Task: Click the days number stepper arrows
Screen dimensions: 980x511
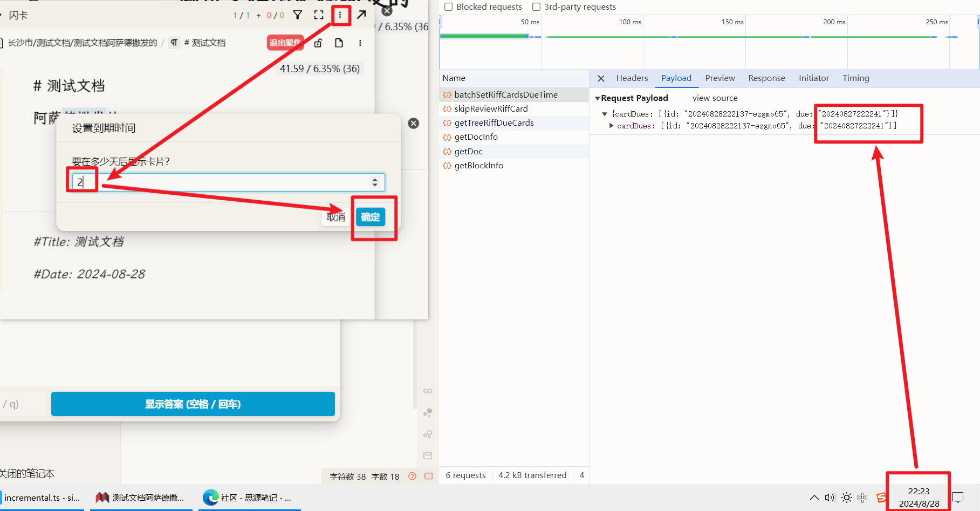Action: 375,182
